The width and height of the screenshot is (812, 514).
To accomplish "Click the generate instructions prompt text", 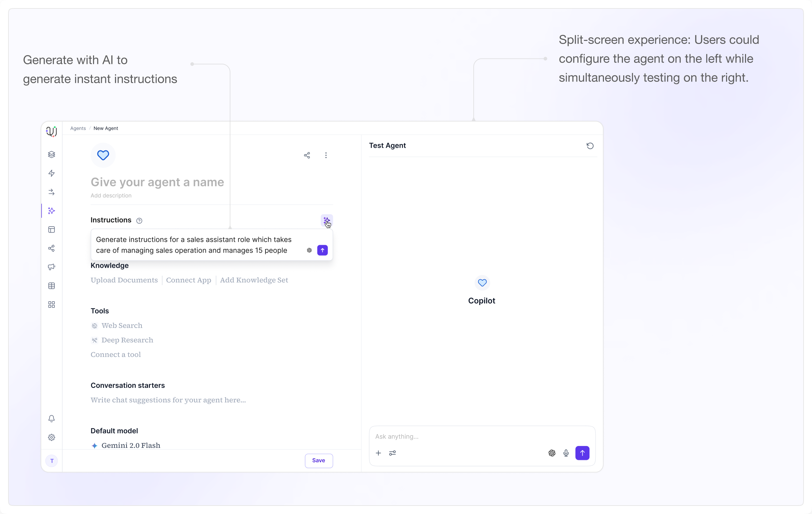I will (194, 245).
